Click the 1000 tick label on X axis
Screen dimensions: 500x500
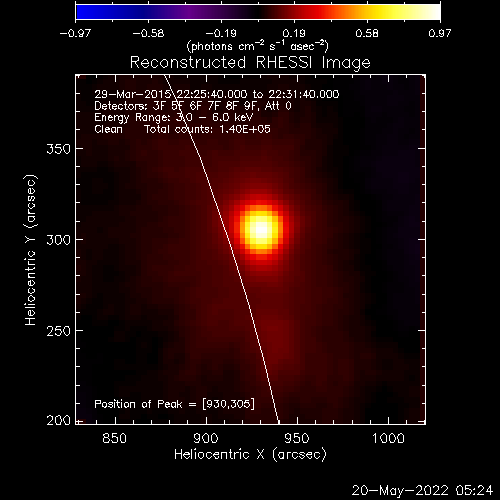pos(388,438)
